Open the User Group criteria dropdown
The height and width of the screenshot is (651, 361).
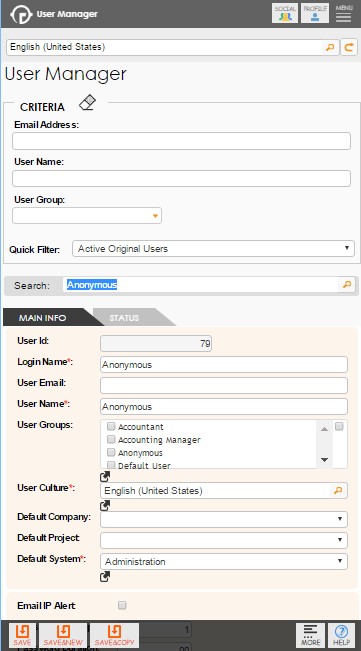(87, 216)
